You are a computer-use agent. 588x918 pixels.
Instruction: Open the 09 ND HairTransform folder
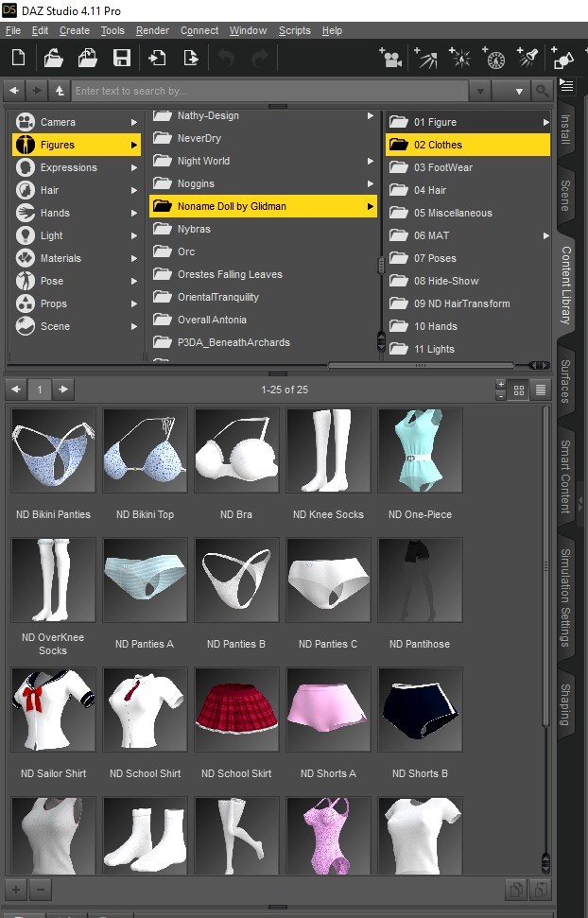pos(468,303)
